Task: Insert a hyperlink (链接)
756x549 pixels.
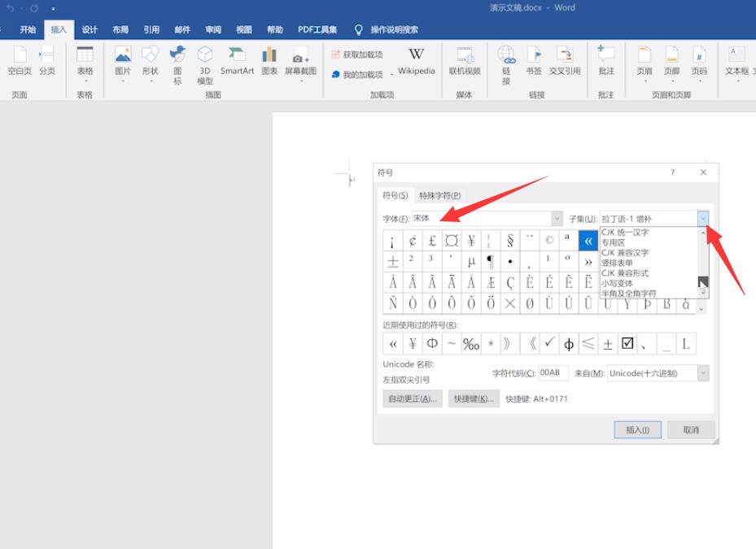Action: [x=506, y=65]
